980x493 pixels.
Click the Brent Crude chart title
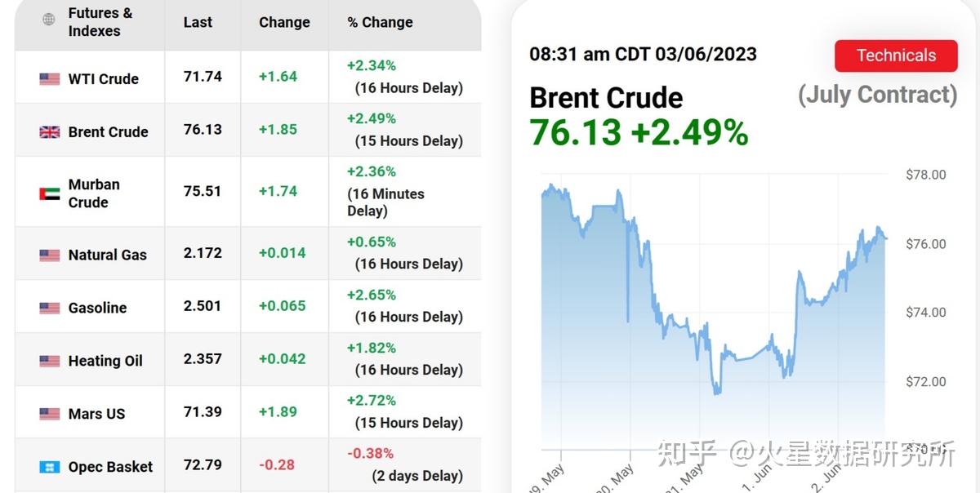pos(606,98)
